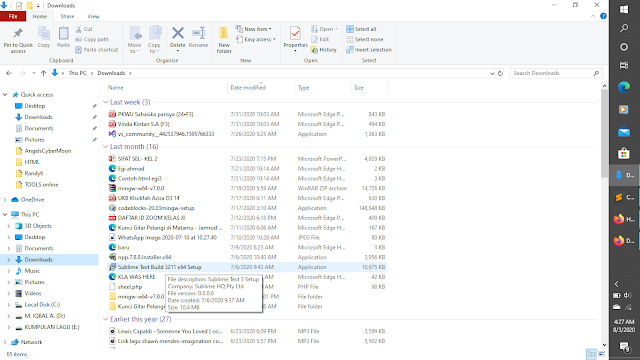Click Paste shortcut
This screenshot has width=640, height=360.
[x=97, y=50]
